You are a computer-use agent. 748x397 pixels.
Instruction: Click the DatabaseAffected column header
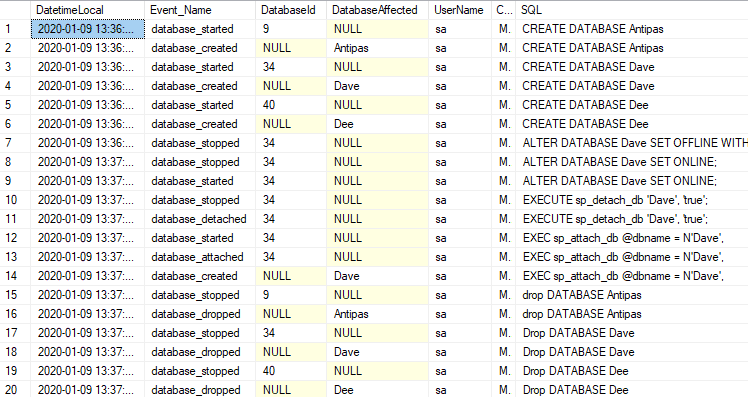point(377,10)
